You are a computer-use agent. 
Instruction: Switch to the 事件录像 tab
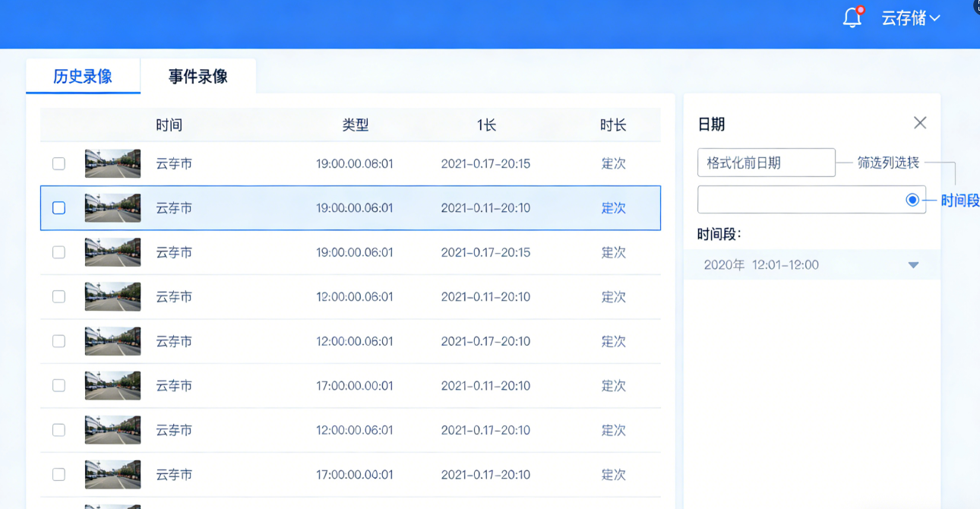pos(198,76)
